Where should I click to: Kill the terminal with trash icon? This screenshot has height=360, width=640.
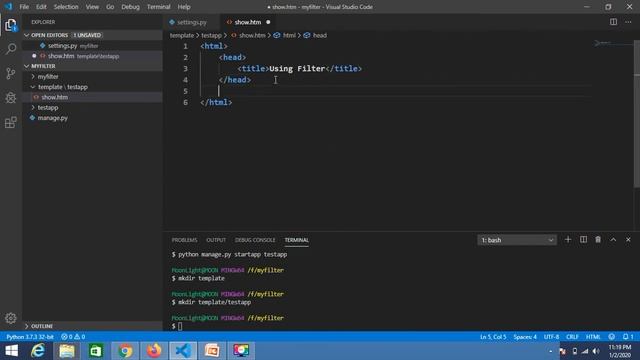(x=598, y=240)
